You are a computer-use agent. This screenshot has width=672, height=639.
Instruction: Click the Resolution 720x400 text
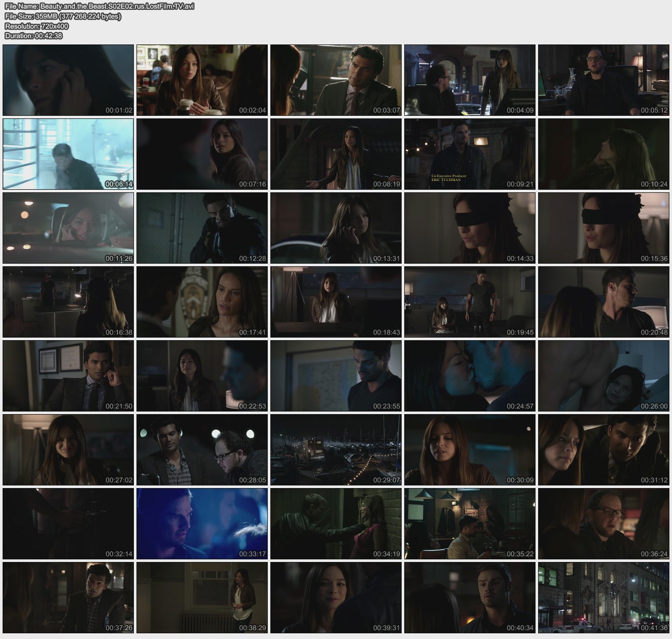point(37,26)
